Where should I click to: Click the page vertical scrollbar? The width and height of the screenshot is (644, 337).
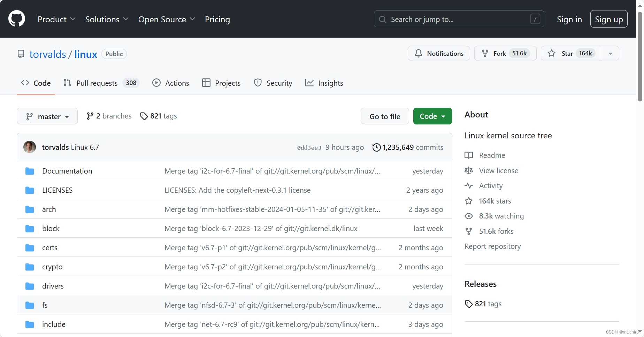click(640, 56)
